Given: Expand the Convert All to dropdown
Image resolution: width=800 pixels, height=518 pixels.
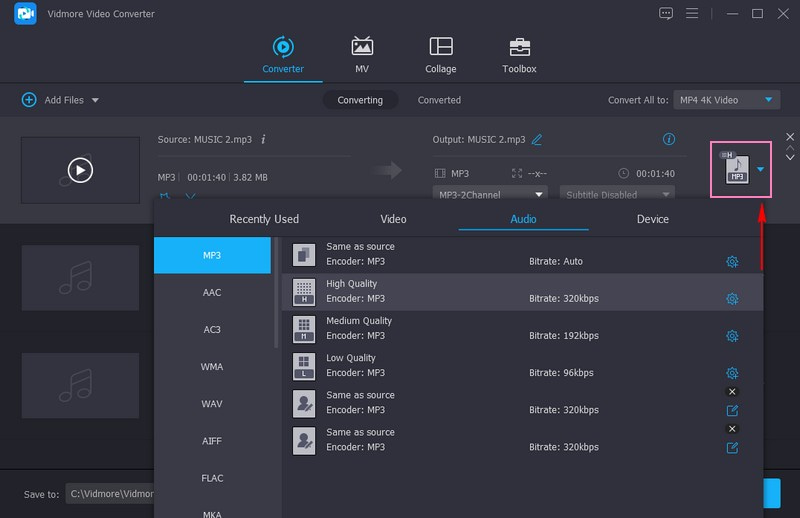Looking at the screenshot, I should (x=768, y=100).
